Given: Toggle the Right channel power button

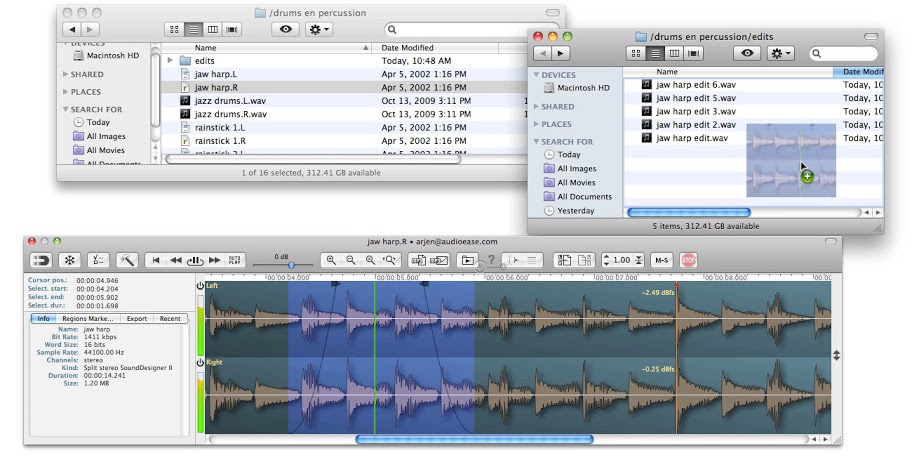Looking at the screenshot, I should pos(200,362).
